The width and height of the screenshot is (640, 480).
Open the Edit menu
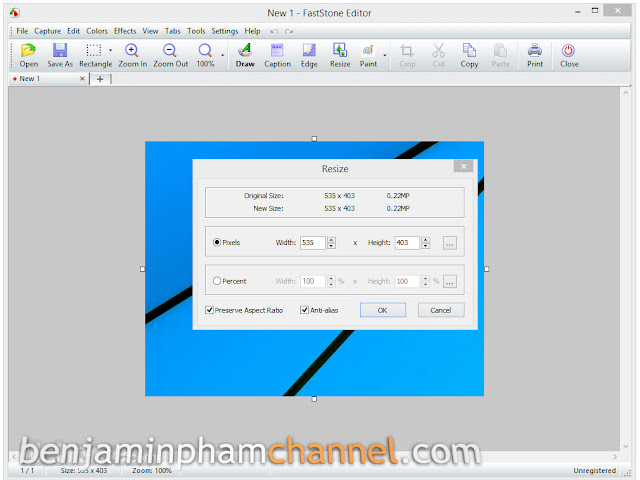(73, 31)
